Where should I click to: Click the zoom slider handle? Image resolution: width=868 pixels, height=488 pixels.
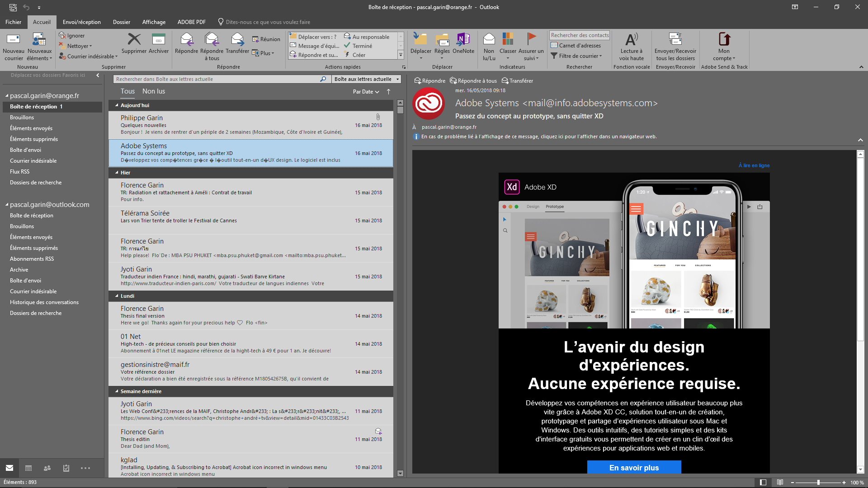point(818,483)
